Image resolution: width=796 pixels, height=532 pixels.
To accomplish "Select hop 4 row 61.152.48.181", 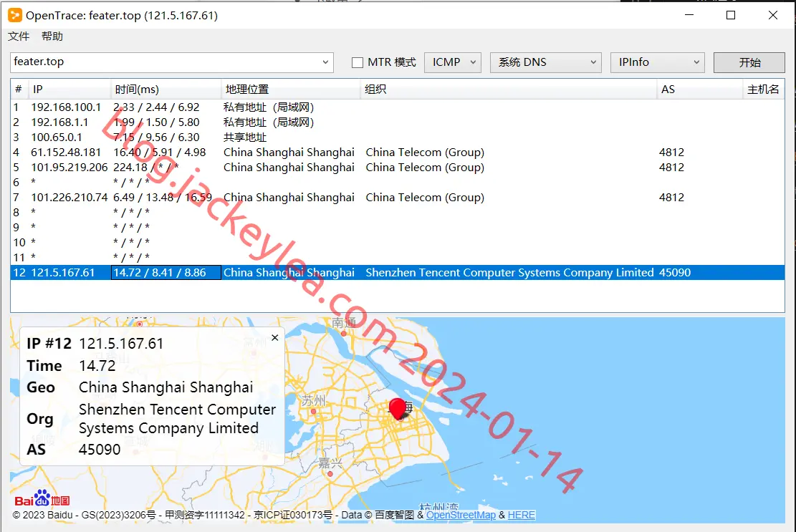I will (398, 152).
